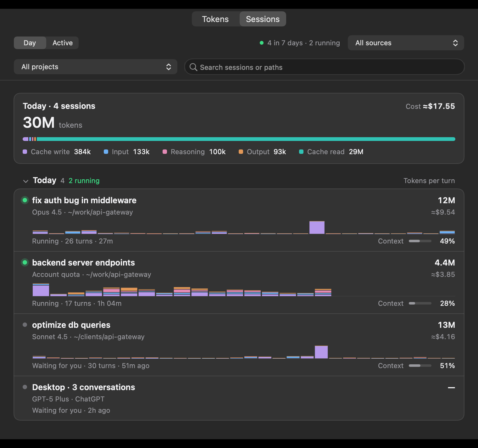Click the magnifying glass search icon

tap(193, 67)
